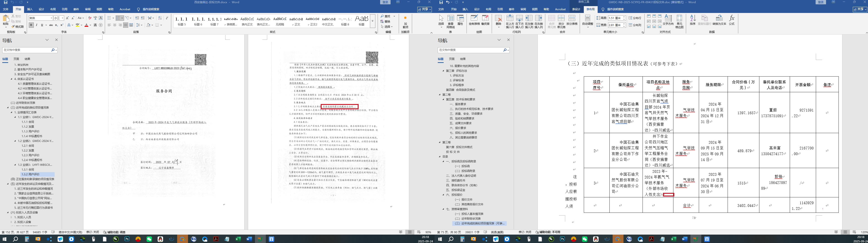
Task: Click bullet list icon in 段落 group
Action: click(109, 18)
